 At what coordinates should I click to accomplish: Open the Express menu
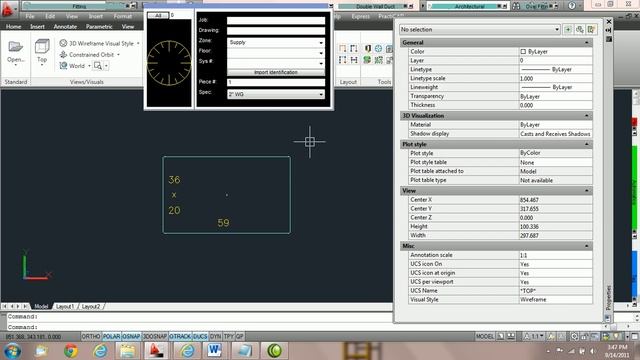tap(360, 16)
